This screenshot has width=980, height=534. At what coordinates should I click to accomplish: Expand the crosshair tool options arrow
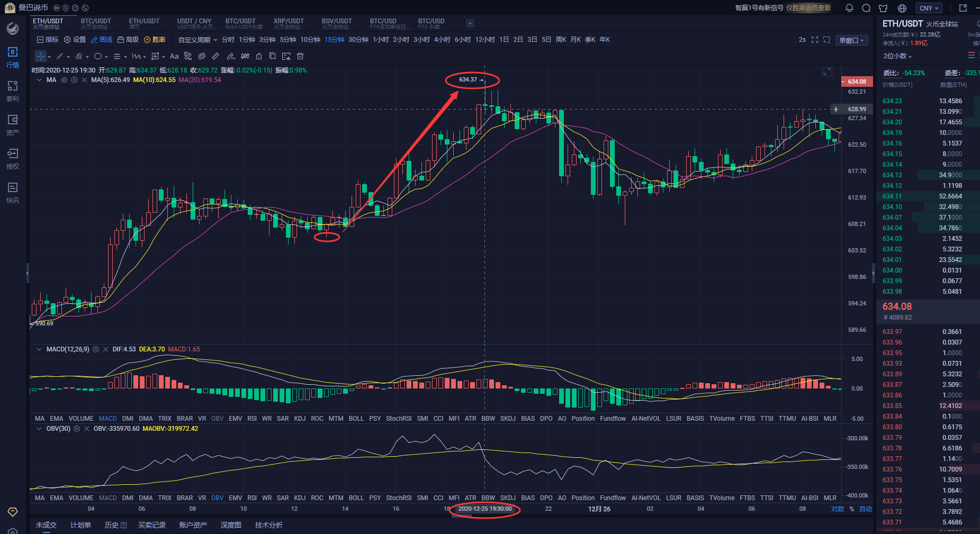pos(49,57)
